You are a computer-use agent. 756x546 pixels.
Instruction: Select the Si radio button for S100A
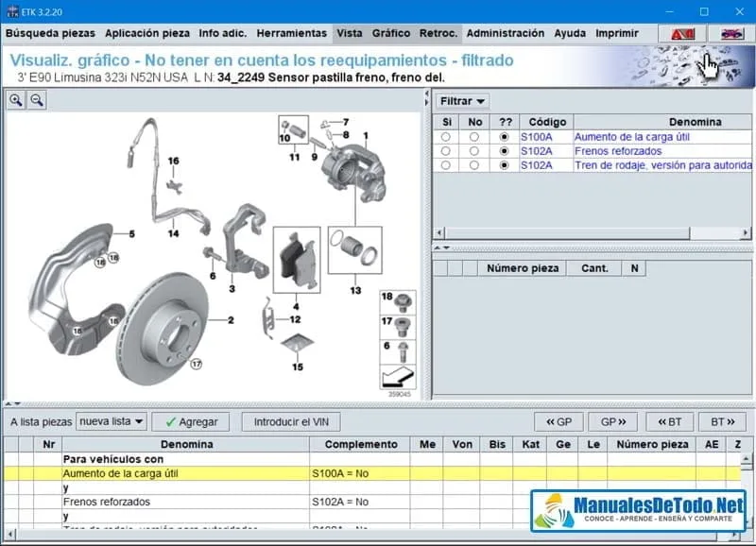point(446,135)
